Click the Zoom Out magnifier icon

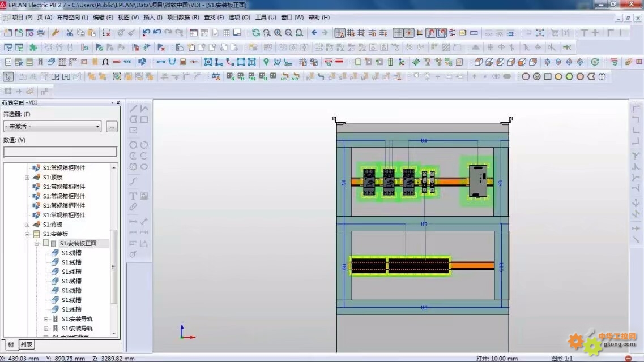coord(289,32)
